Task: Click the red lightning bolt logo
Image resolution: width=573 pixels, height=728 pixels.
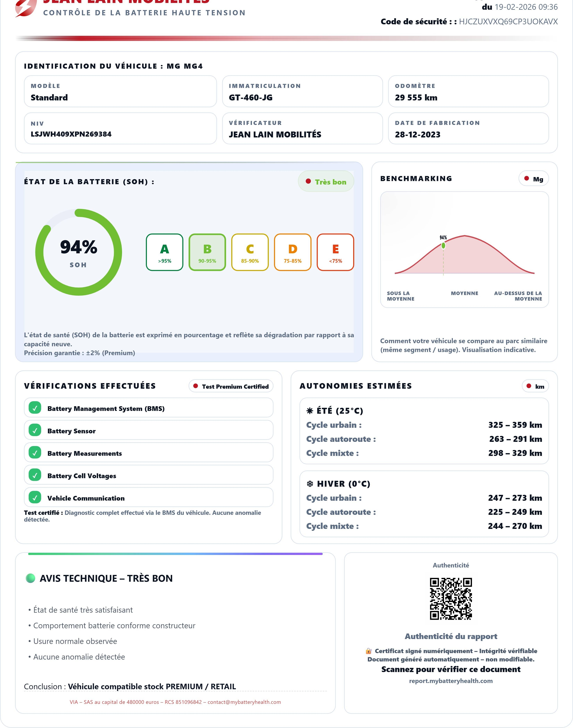Action: [26, 8]
